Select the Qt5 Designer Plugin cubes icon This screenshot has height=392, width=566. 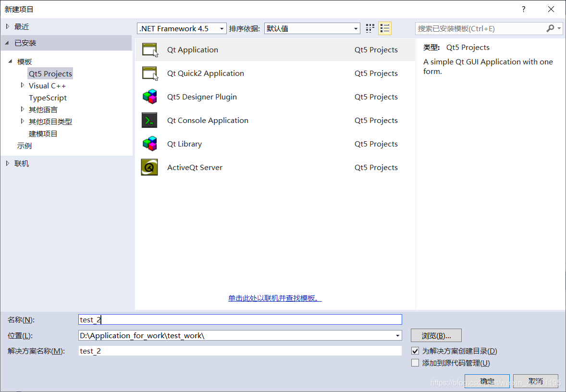pyautogui.click(x=150, y=97)
